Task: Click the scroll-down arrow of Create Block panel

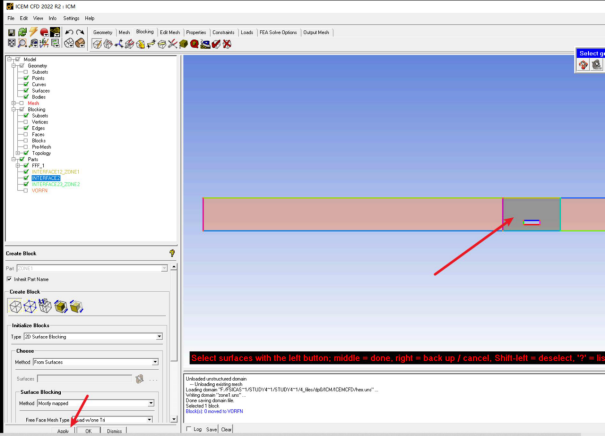Action: (x=174, y=419)
